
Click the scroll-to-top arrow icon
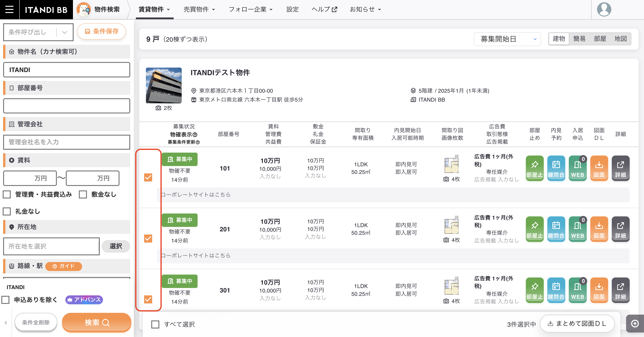click(635, 324)
